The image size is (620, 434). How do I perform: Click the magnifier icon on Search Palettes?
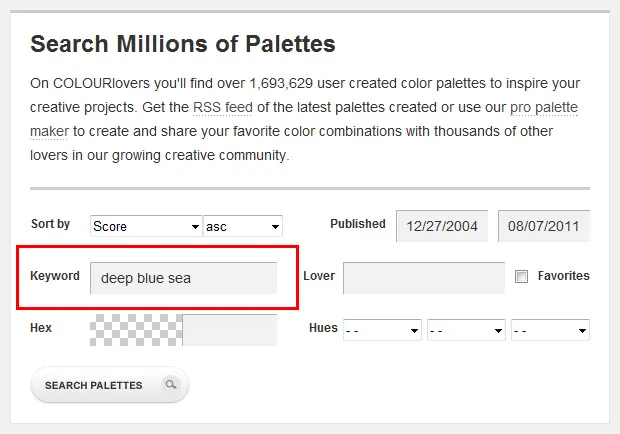171,385
